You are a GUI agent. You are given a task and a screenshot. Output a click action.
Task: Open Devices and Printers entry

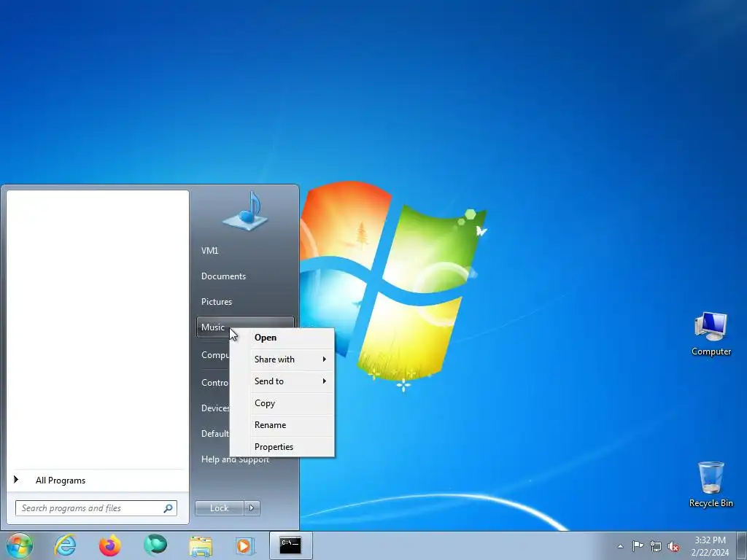click(215, 408)
